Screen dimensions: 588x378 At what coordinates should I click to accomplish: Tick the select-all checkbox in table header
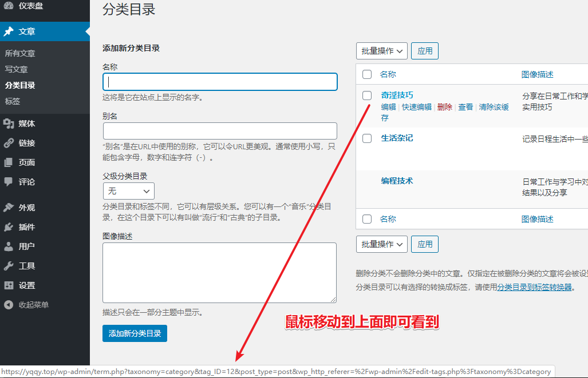[367, 74]
